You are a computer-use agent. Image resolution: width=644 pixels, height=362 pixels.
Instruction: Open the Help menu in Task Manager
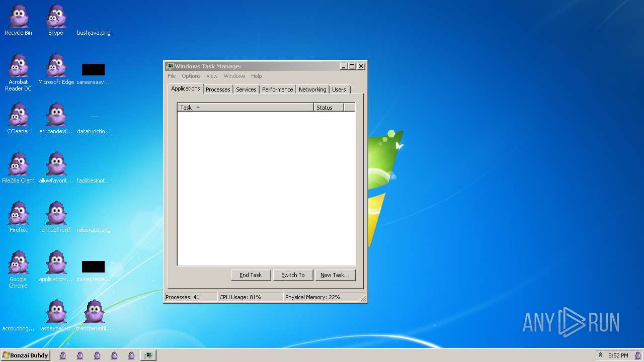click(257, 76)
